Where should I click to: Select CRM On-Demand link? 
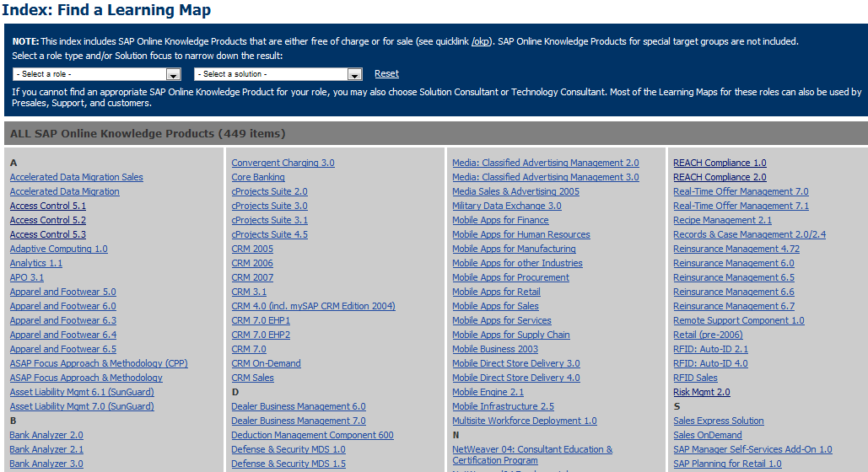tap(266, 363)
